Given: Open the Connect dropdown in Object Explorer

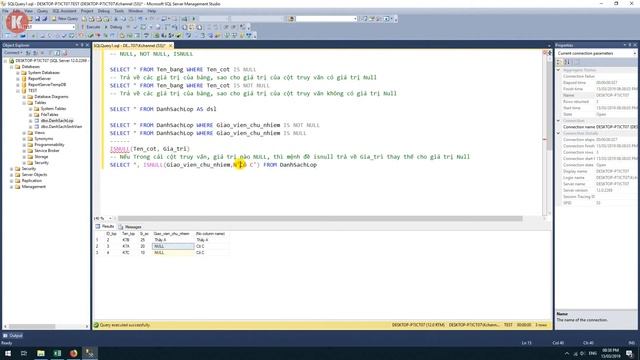Looking at the screenshot, I should coord(13,53).
